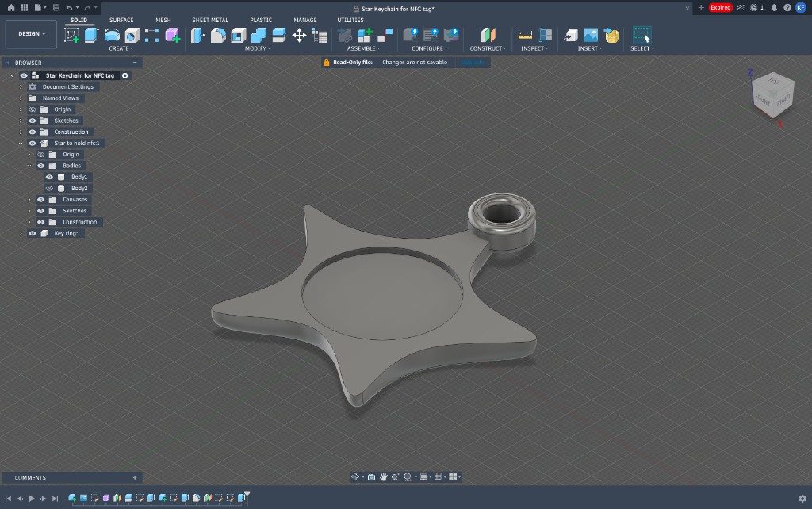Add a comment with plus button

135,478
